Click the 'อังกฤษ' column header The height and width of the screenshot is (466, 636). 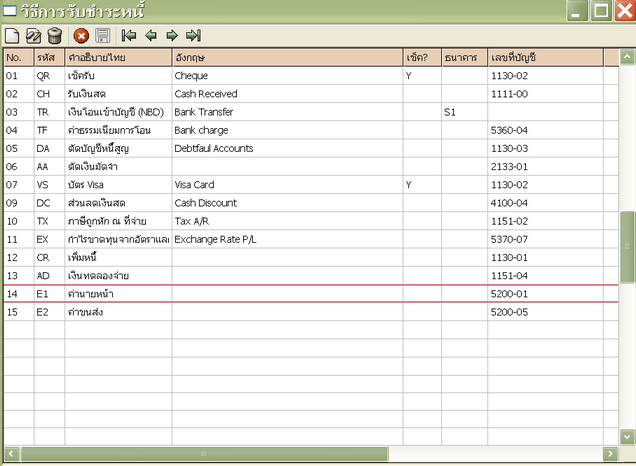coord(286,57)
